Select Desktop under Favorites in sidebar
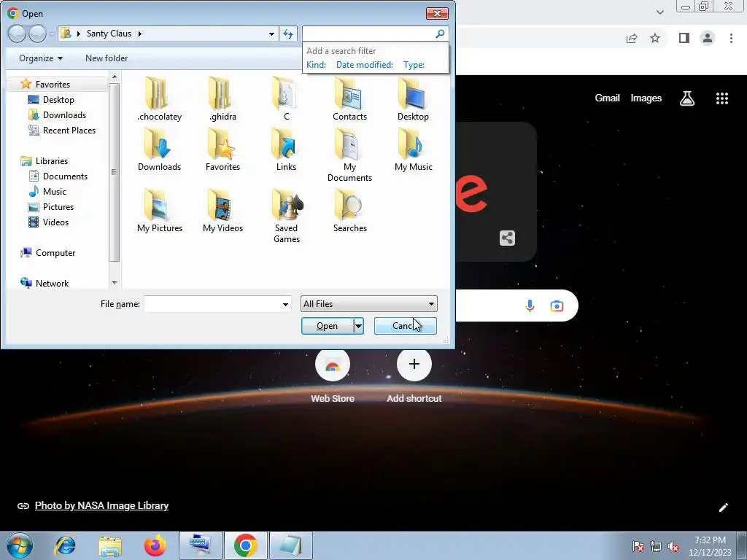 pos(58,99)
